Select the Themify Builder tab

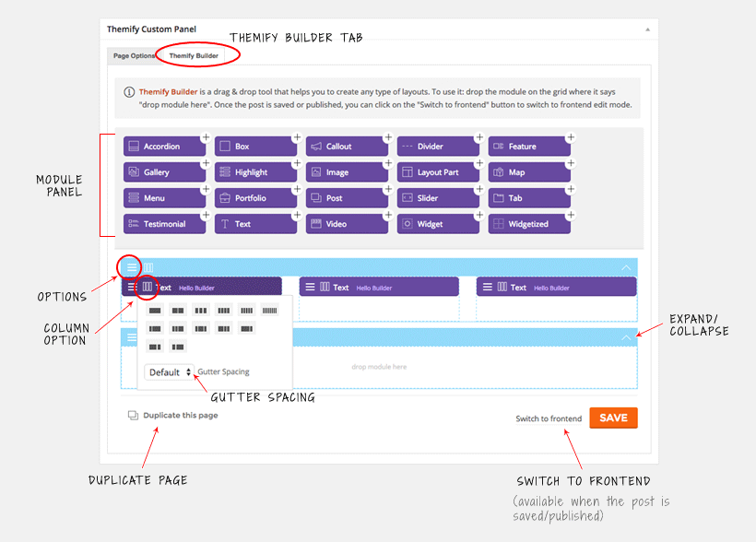(194, 56)
